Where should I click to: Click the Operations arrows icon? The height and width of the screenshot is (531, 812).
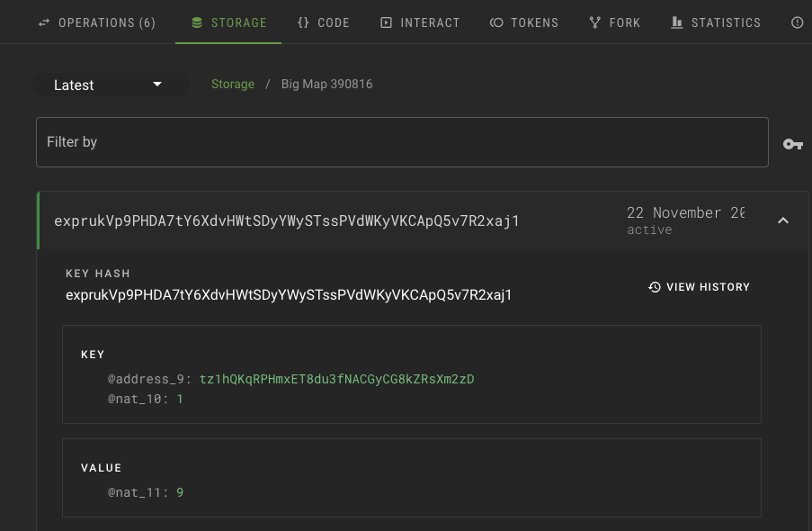[44, 22]
